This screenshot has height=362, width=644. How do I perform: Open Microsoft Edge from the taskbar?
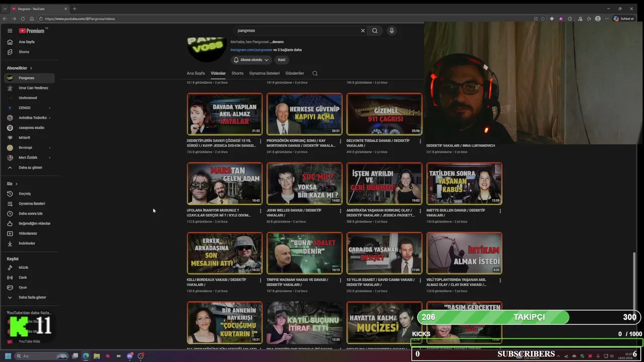pyautogui.click(x=86, y=356)
